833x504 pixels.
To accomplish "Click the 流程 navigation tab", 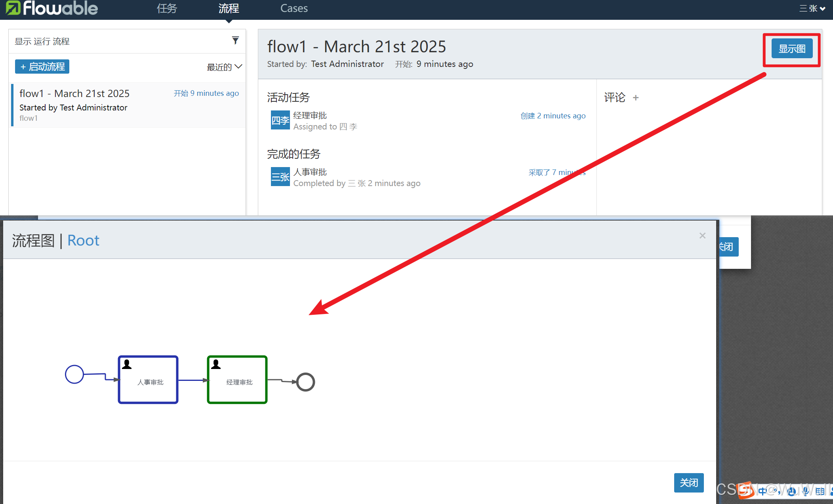I will tap(229, 8).
